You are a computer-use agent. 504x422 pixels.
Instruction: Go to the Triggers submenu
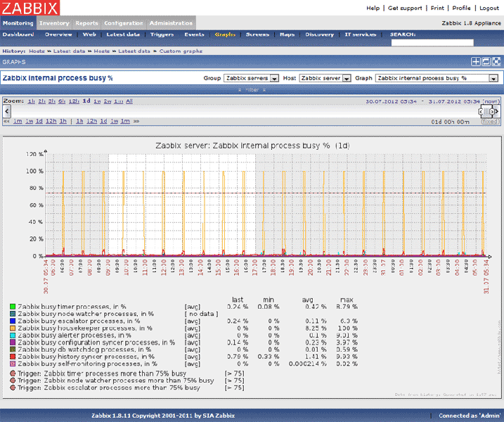pos(162,34)
